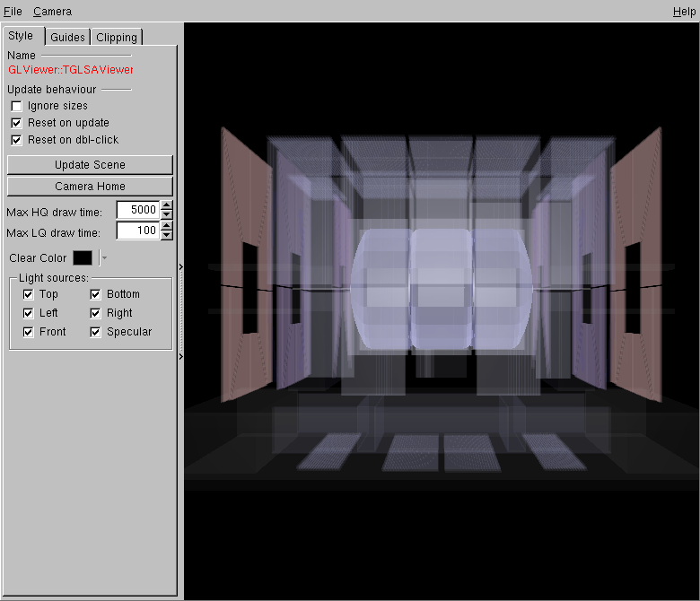Image resolution: width=700 pixels, height=601 pixels.
Task: Switch to the Style tab
Action: (21, 36)
